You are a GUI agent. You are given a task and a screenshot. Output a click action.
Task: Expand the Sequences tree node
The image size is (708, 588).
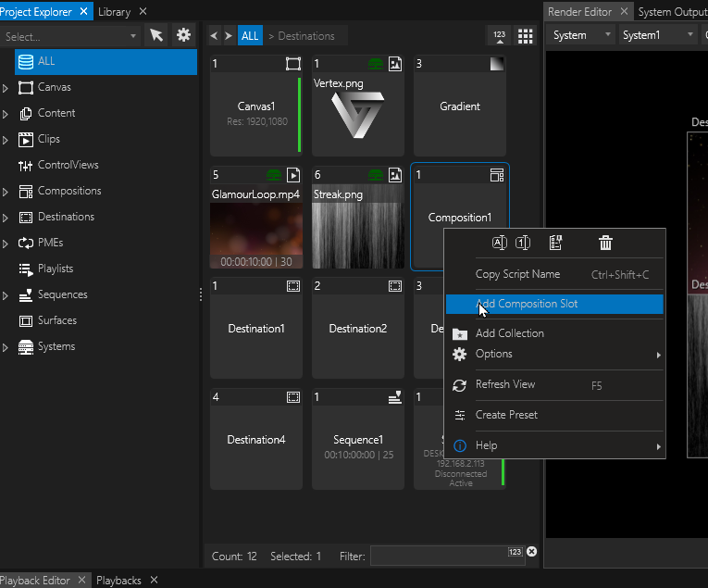[x=6, y=295]
